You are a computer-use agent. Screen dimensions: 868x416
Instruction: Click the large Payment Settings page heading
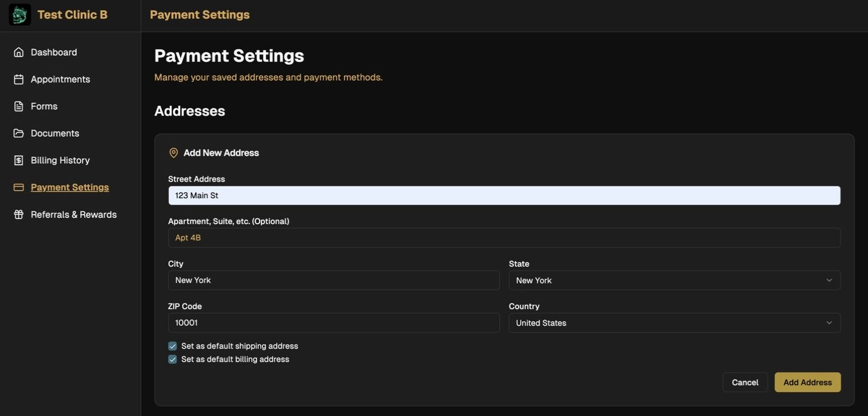click(x=229, y=56)
